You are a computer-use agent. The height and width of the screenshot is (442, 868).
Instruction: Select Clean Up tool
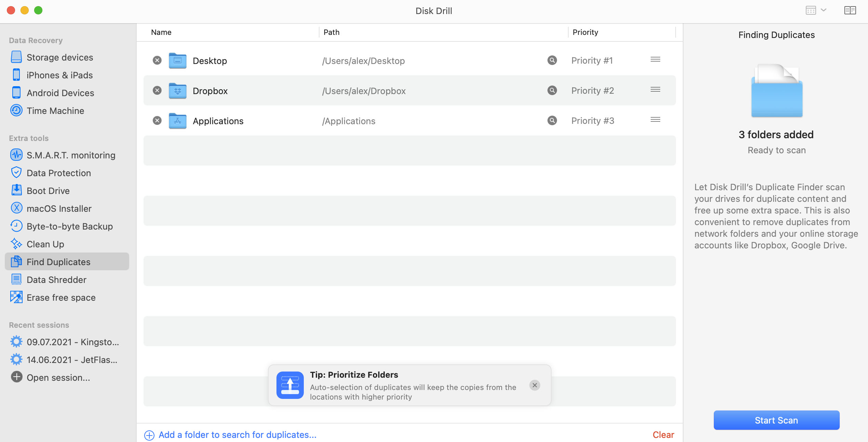(67, 244)
